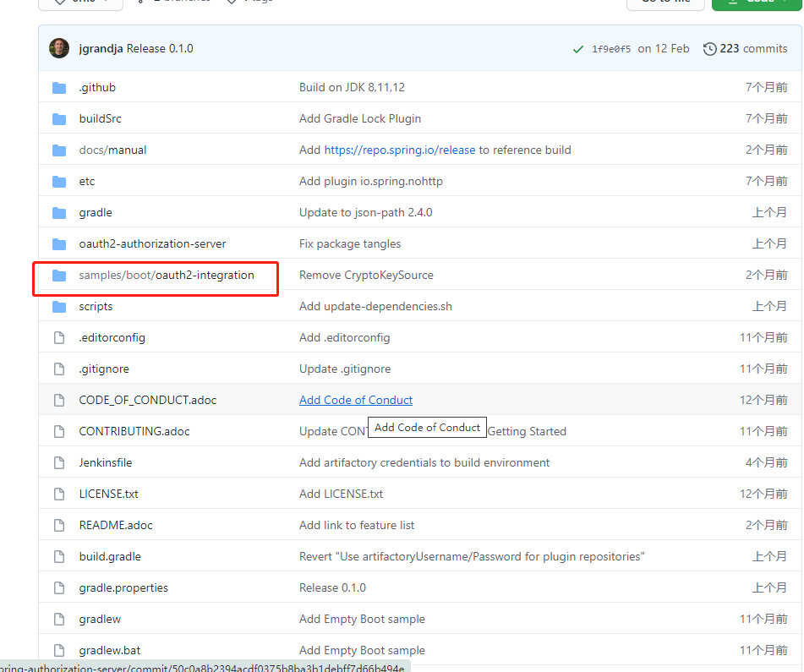Click the README.adoc file icon
This screenshot has height=672, width=804.
click(59, 526)
